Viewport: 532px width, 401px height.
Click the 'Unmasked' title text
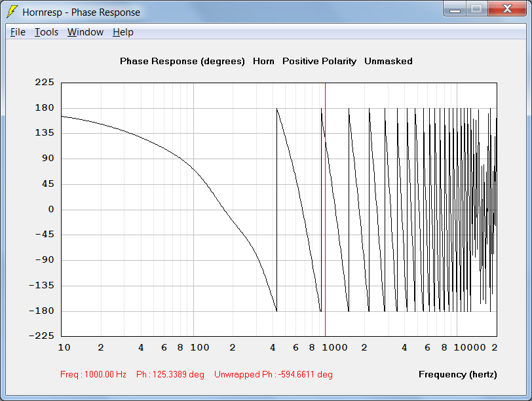(389, 62)
